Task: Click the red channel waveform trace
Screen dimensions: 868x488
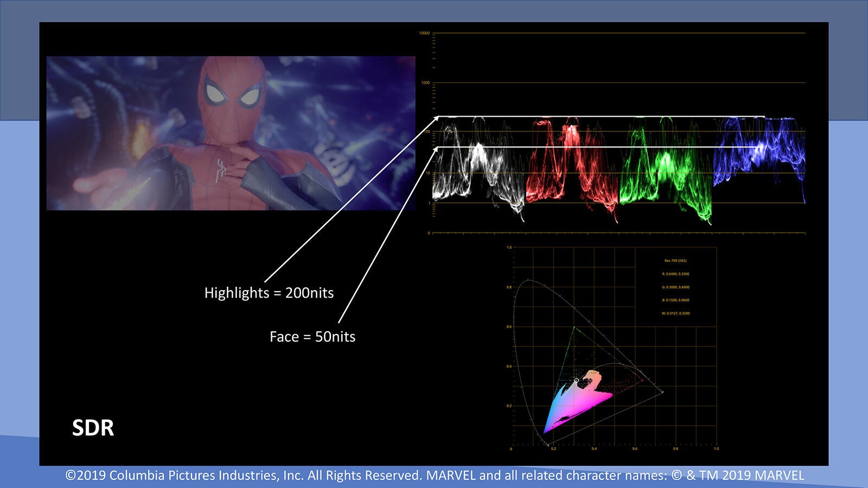Action: pos(572,169)
